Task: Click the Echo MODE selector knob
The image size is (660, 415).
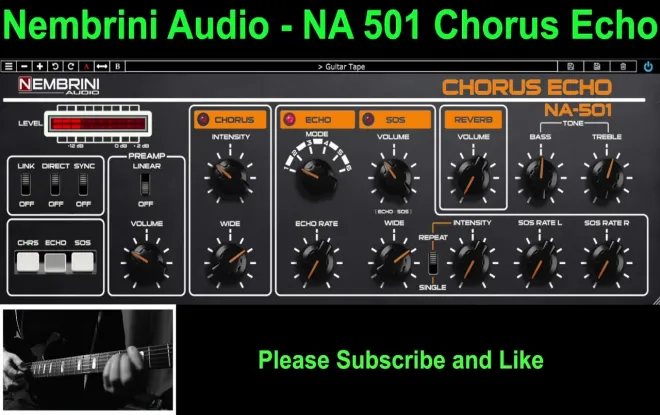Action: pos(317,179)
